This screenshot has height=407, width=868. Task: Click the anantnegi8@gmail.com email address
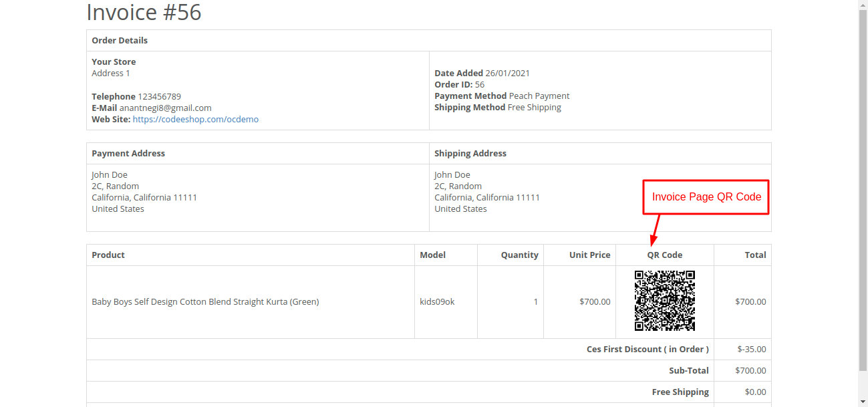(165, 108)
